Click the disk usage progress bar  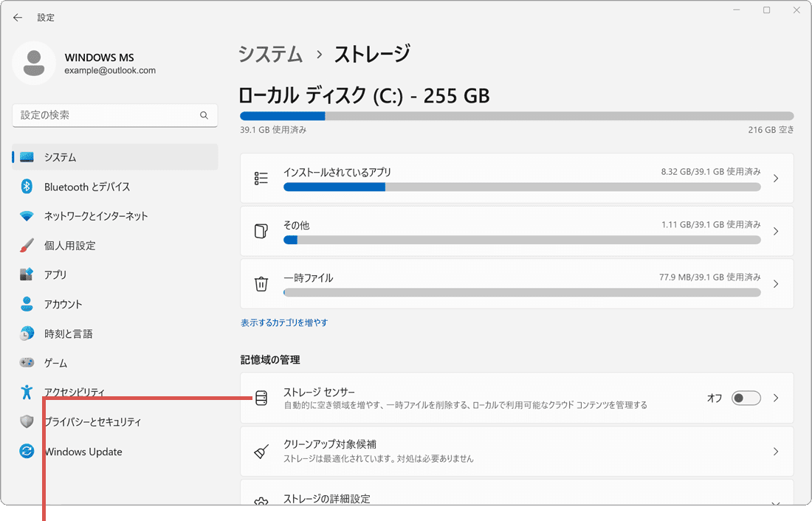[517, 116]
